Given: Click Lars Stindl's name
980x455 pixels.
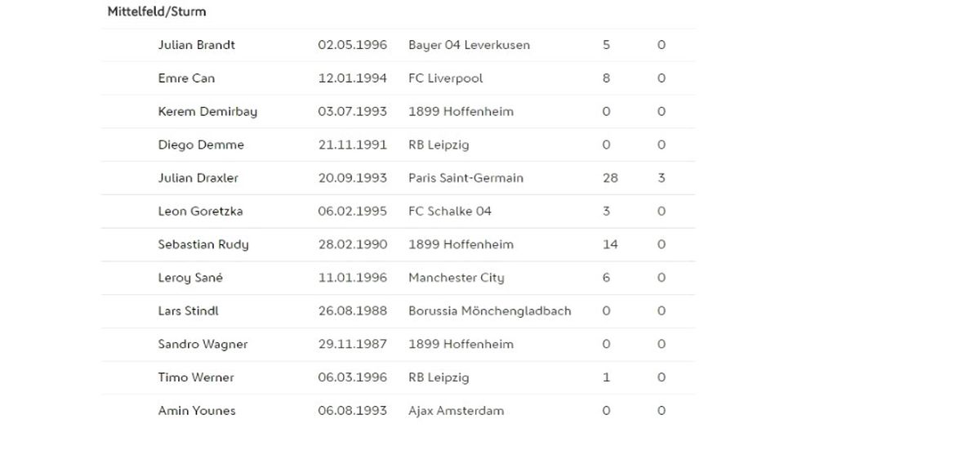Looking at the screenshot, I should [x=188, y=311].
